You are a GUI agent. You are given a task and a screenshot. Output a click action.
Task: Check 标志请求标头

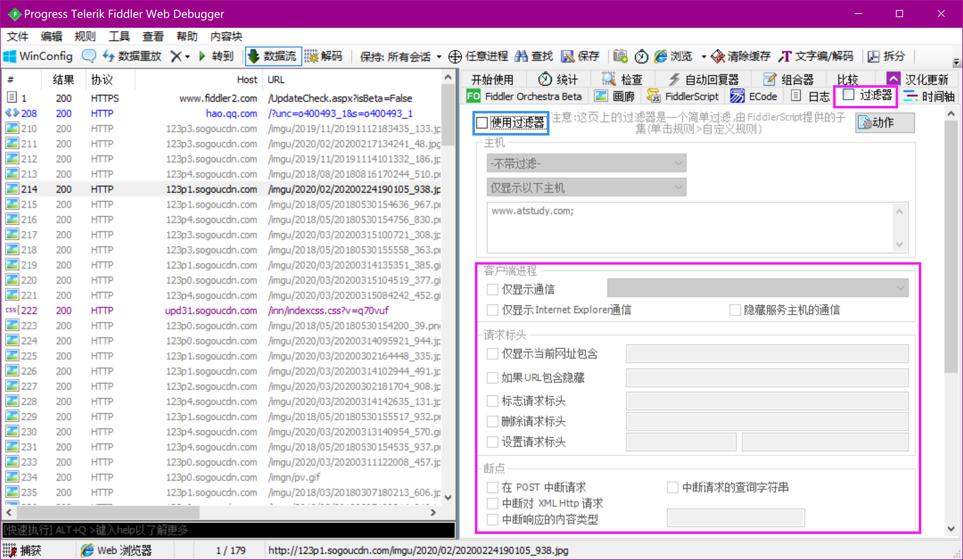[x=493, y=401]
